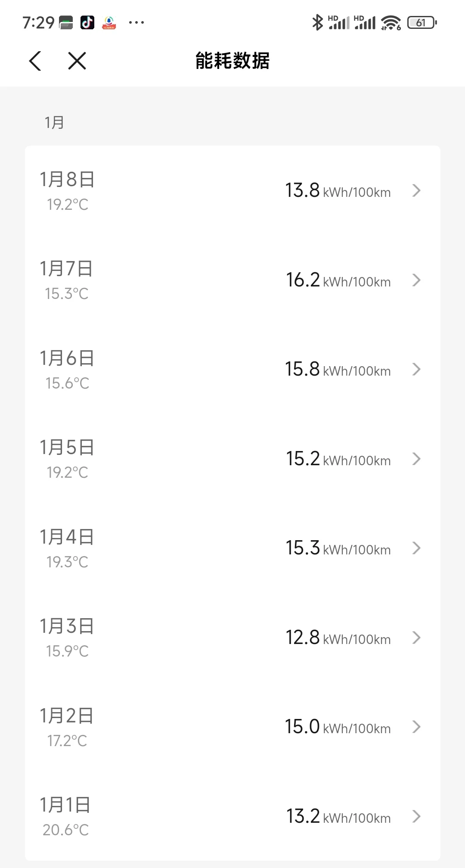Select the 15.0 kWh/100km entry

tap(232, 727)
